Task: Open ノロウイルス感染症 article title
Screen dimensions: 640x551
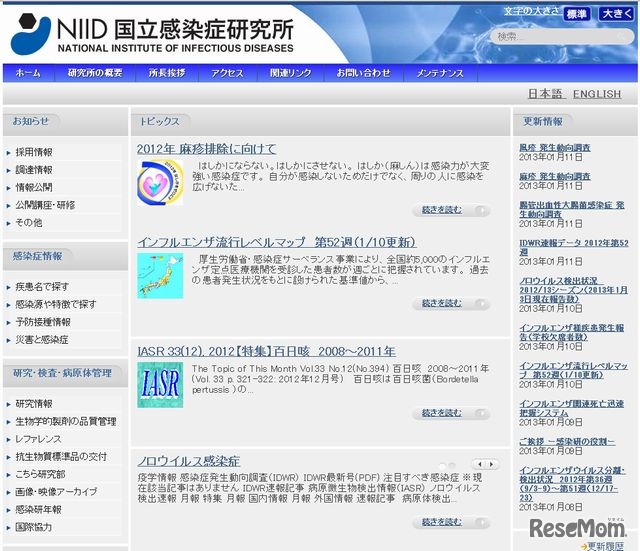Action: coord(189,461)
